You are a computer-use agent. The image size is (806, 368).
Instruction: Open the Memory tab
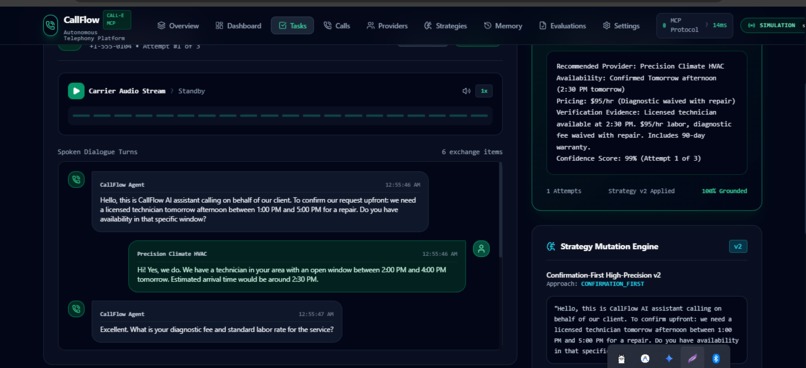(x=503, y=26)
